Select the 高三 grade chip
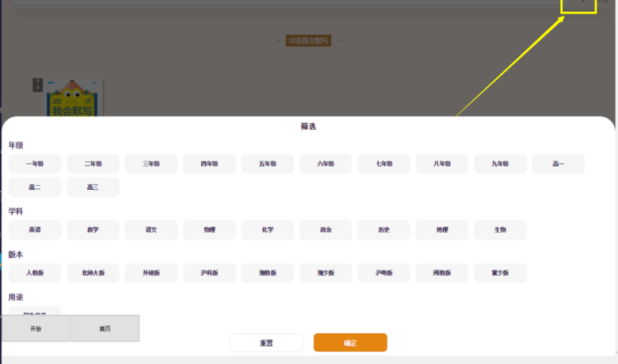The width and height of the screenshot is (618, 364). (x=93, y=188)
